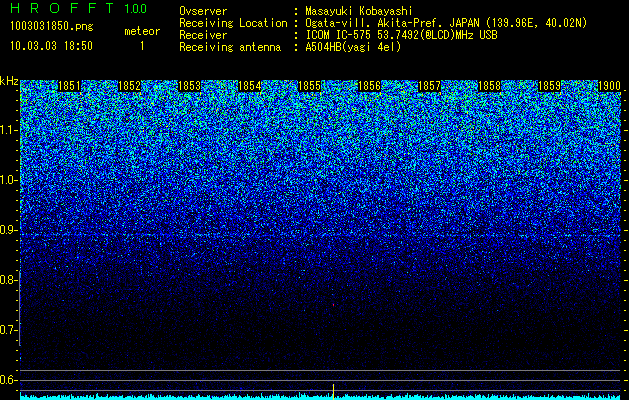Click the 1856 time marker
Screen dimensions: 629x400
pos(369,86)
